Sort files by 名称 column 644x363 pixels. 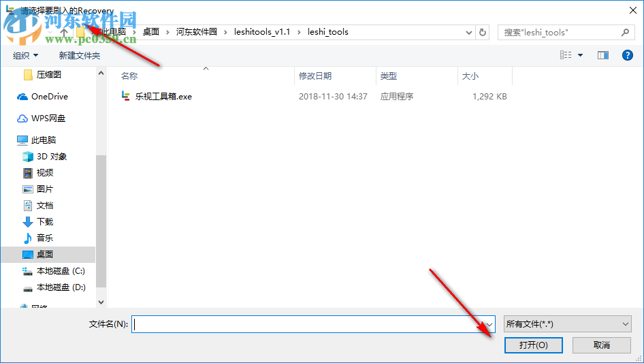click(129, 76)
